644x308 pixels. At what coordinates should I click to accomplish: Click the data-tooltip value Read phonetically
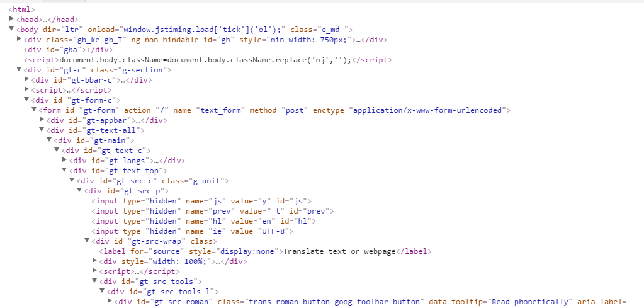(529, 302)
